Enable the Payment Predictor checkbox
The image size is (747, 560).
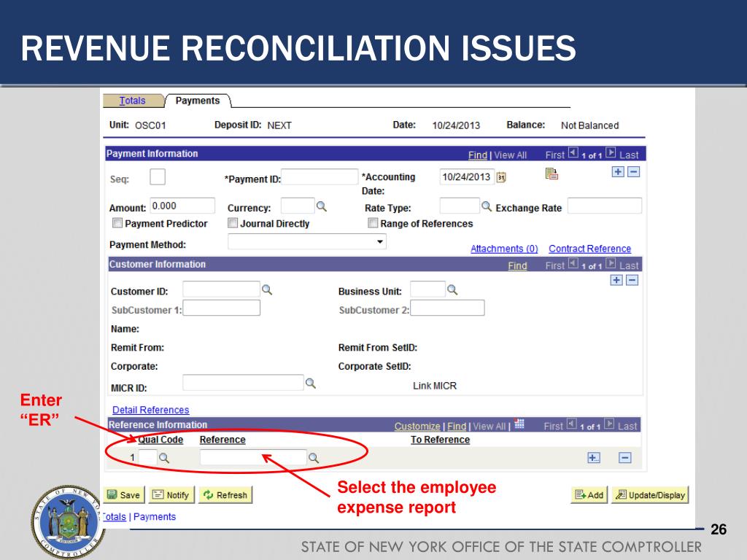pos(117,223)
